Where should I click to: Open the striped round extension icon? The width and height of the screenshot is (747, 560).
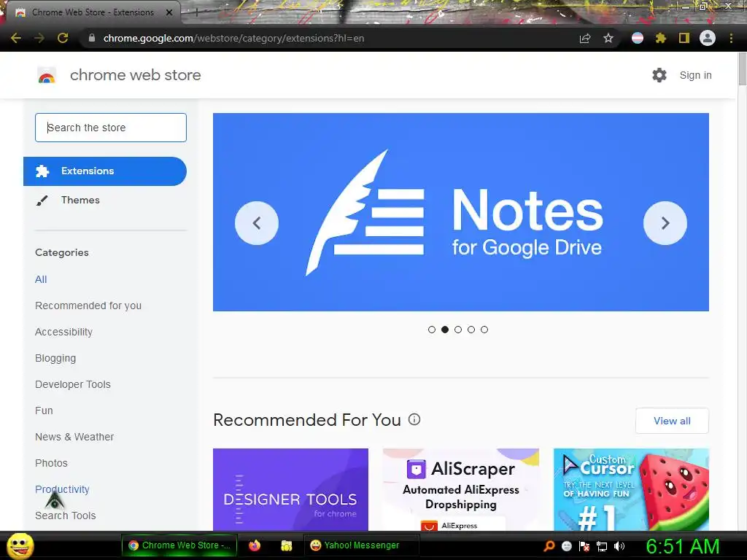pyautogui.click(x=638, y=38)
